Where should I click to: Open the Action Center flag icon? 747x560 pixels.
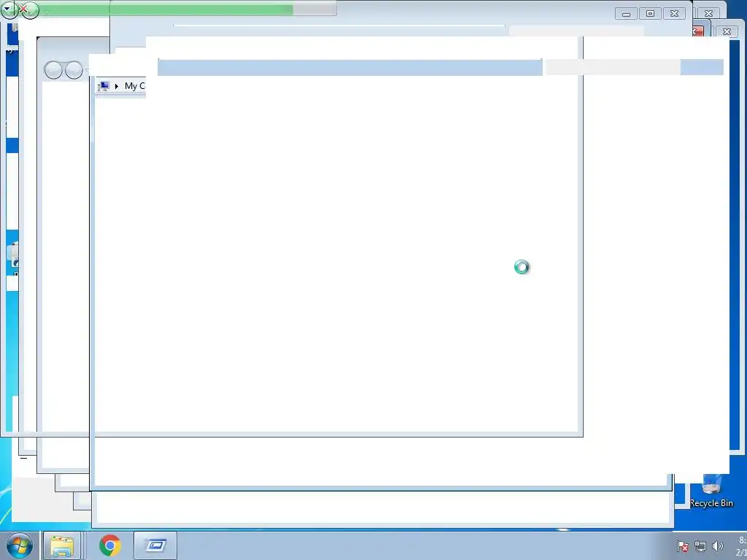(x=683, y=546)
